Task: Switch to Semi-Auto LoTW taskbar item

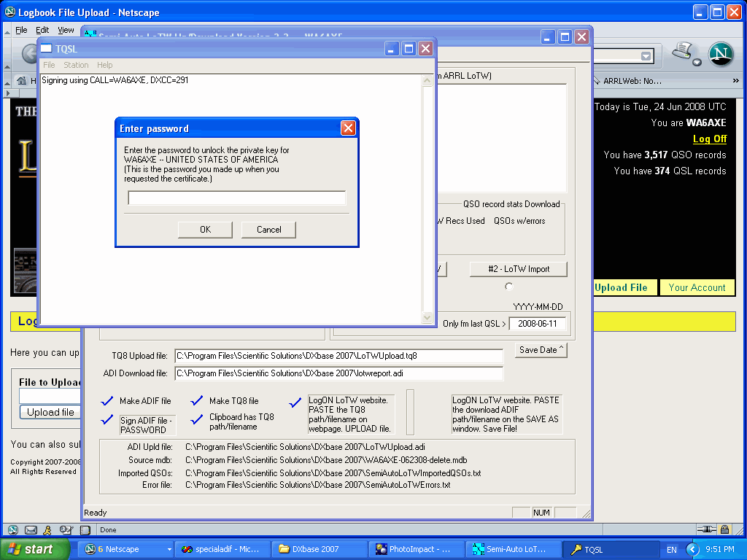Action: (x=514, y=549)
